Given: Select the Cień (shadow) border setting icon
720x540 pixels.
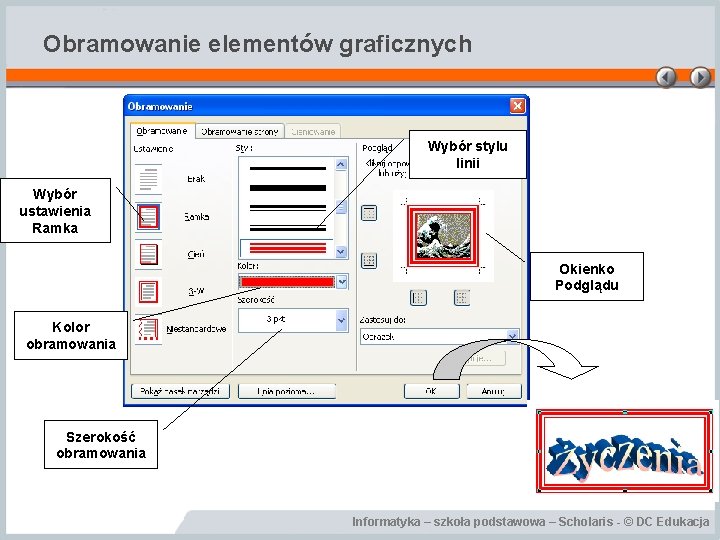Looking at the screenshot, I should pos(148,254).
